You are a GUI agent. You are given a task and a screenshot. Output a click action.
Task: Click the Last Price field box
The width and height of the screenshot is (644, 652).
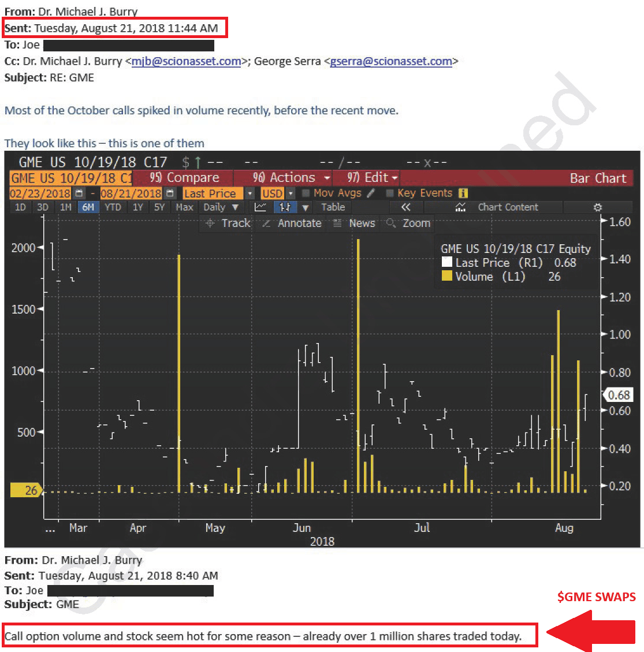213,193
